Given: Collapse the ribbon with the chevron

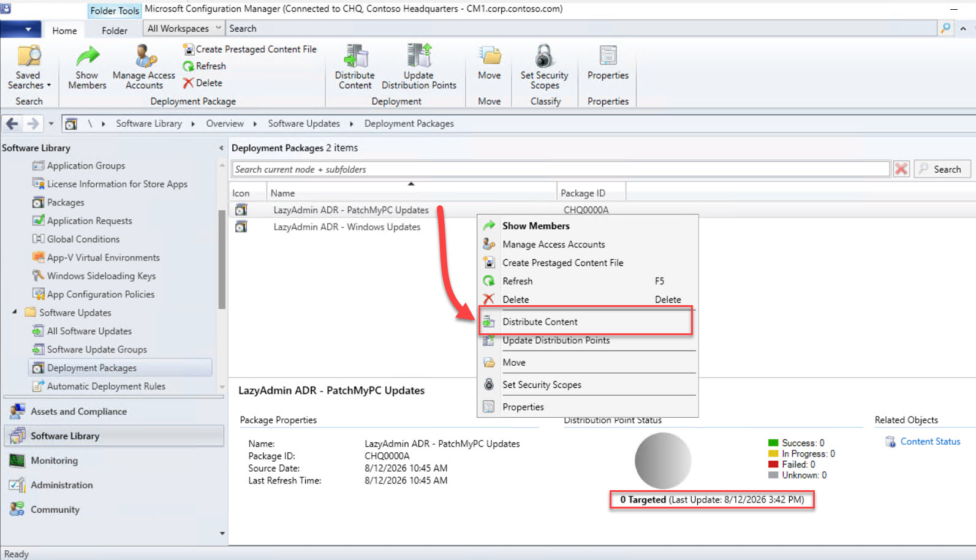Looking at the screenshot, I should tap(963, 28).
